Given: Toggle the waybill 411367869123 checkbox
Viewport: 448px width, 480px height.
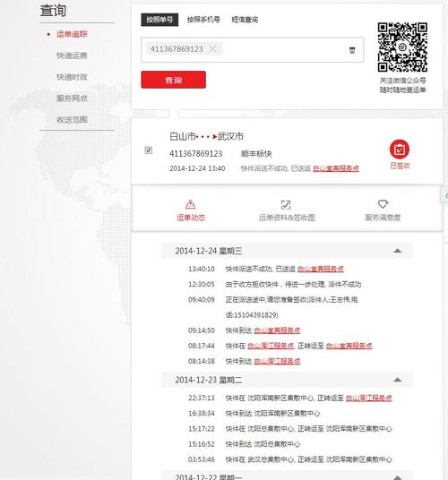Looking at the screenshot, I should 149,150.
